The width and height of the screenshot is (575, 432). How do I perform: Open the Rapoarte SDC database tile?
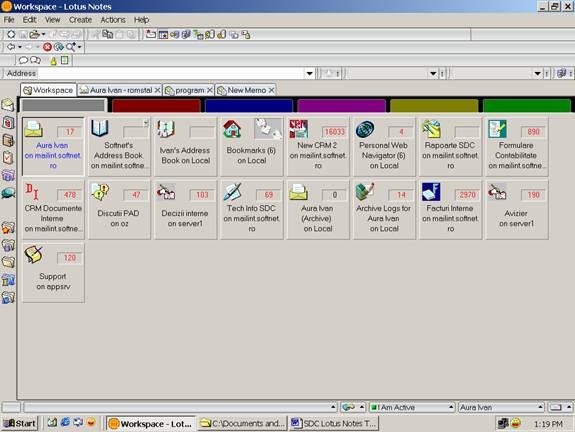450,147
